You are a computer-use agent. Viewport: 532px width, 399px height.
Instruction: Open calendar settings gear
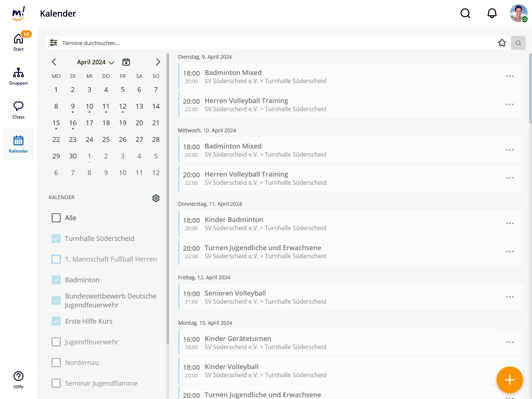(156, 198)
